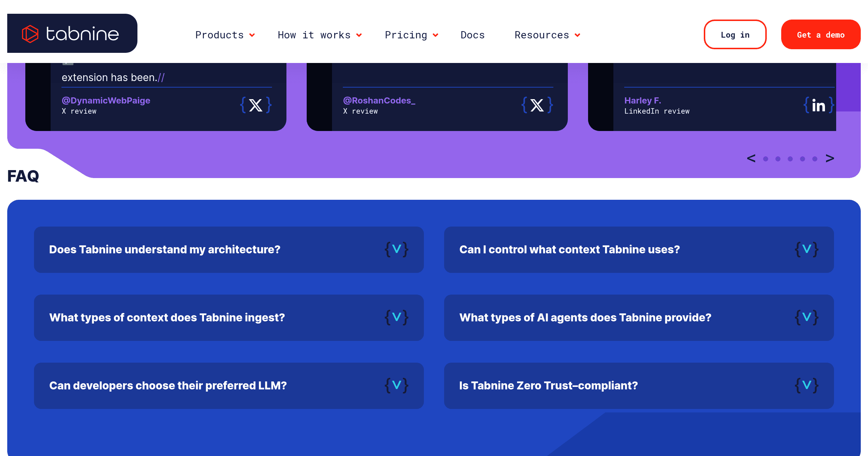The image size is (868, 456).
Task: Open the Products menu
Action: click(x=225, y=35)
